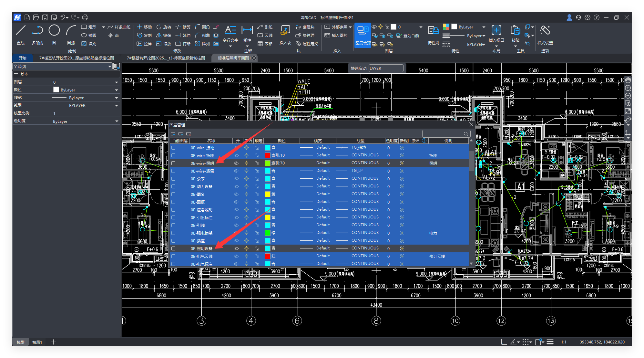Check the current-layer box for 0E-wire-照明
644x358 pixels.
pyautogui.click(x=173, y=163)
